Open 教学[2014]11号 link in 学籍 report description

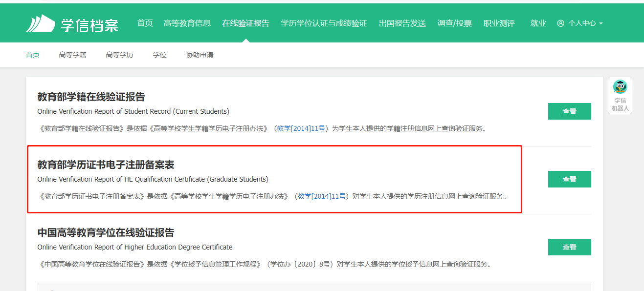point(301,129)
